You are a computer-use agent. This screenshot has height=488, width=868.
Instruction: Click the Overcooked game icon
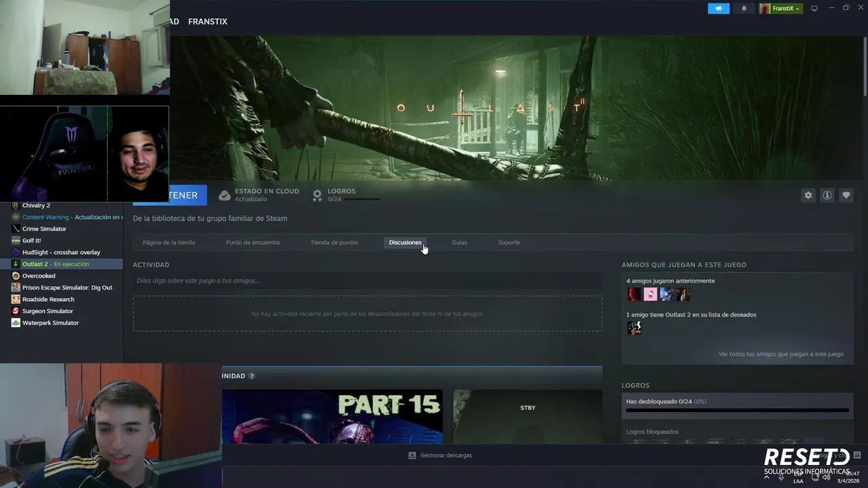tap(16, 276)
